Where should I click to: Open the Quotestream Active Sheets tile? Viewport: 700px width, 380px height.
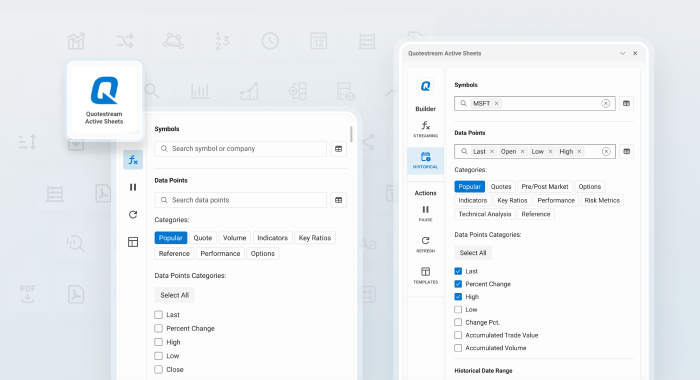104,100
